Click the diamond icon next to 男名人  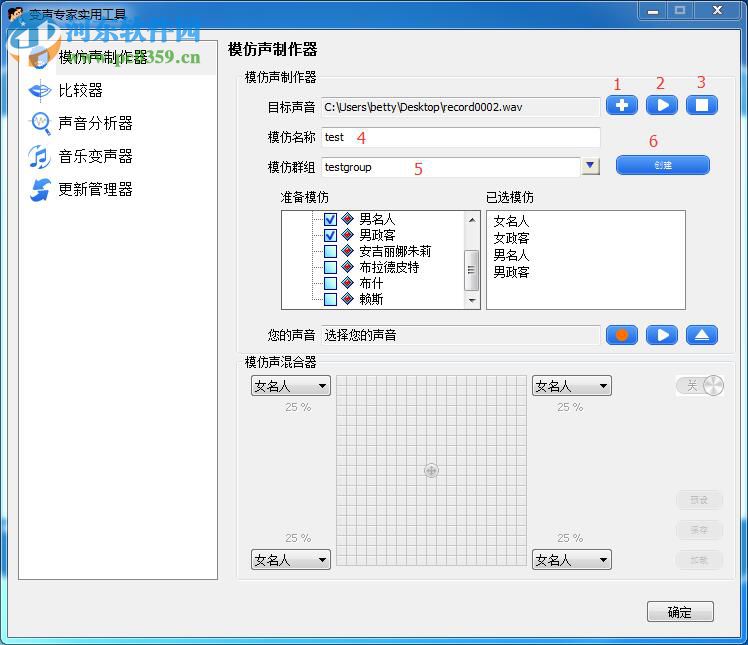point(348,219)
